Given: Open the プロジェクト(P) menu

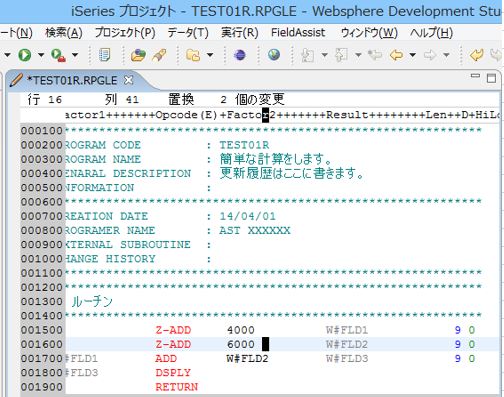Looking at the screenshot, I should pyautogui.click(x=125, y=33).
